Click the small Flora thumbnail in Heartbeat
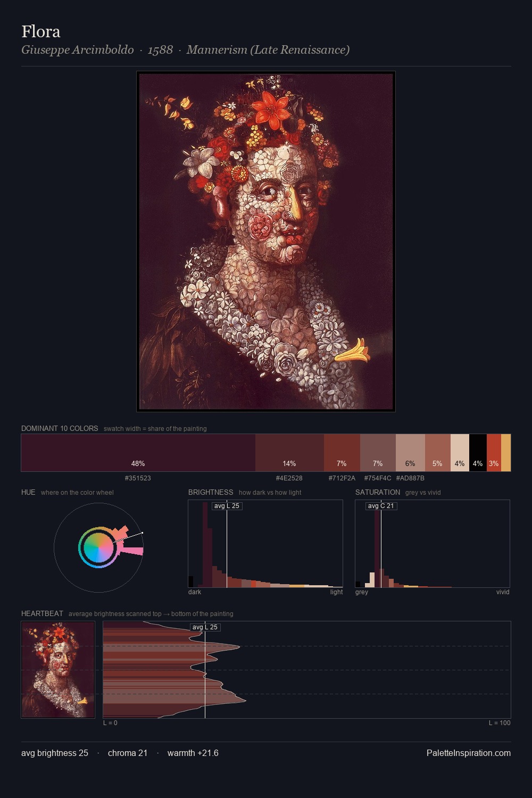 point(58,670)
